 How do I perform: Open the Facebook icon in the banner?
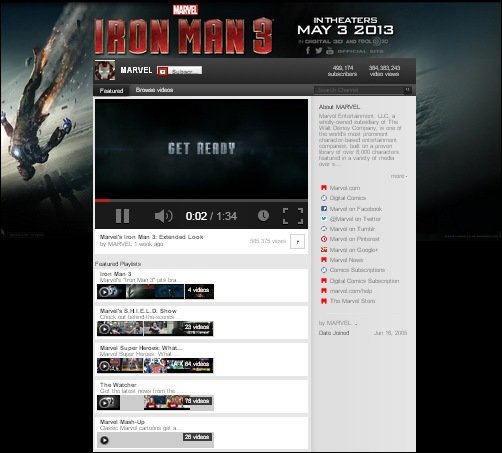[308, 51]
